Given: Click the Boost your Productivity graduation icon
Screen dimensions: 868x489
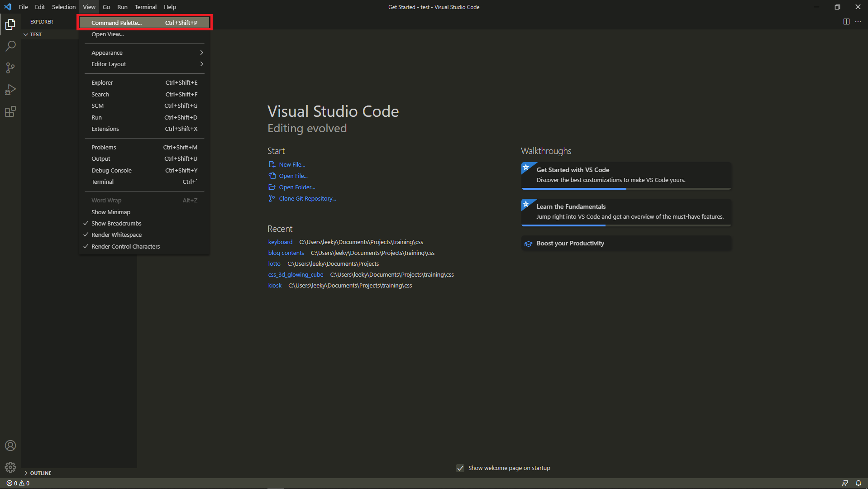Looking at the screenshot, I should [x=528, y=244].
